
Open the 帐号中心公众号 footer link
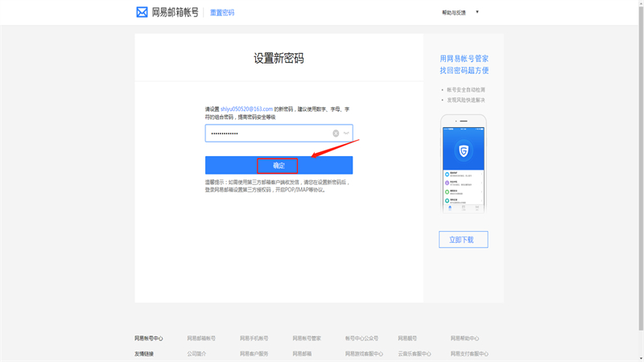point(361,339)
